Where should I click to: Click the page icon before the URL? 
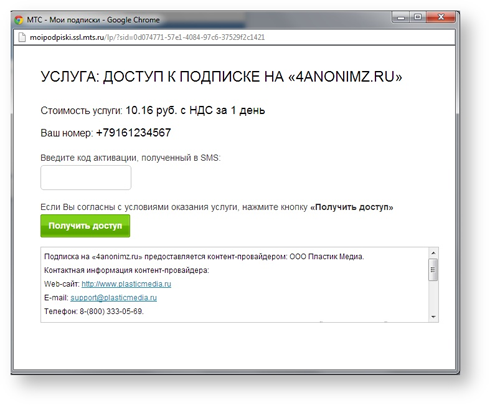22,37
